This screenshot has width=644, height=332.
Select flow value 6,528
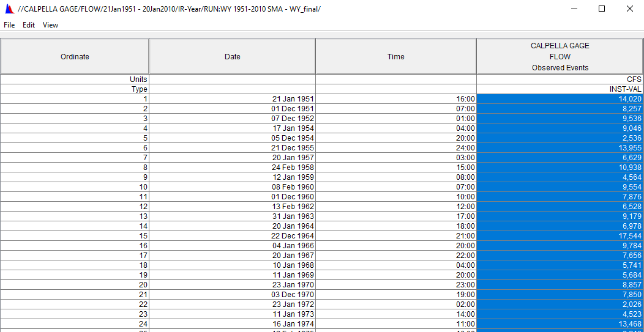[x=560, y=207]
